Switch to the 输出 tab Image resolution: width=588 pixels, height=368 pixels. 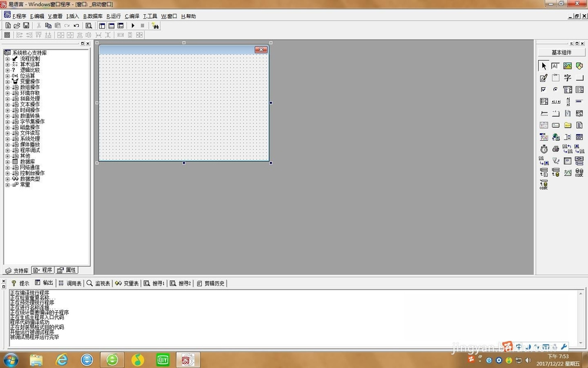click(44, 283)
